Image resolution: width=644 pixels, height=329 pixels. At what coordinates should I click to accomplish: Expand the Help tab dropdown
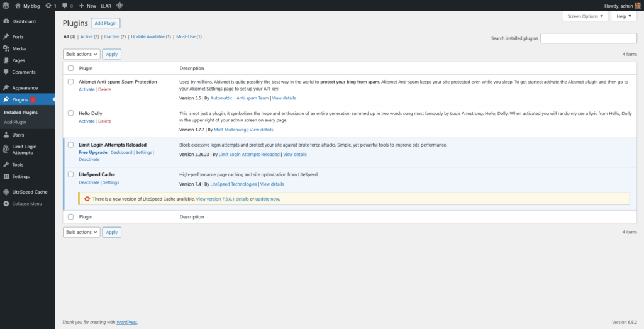pyautogui.click(x=623, y=16)
